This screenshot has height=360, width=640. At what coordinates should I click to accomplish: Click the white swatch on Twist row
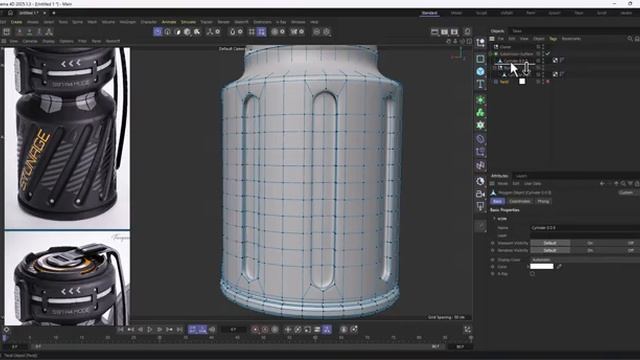[522, 82]
